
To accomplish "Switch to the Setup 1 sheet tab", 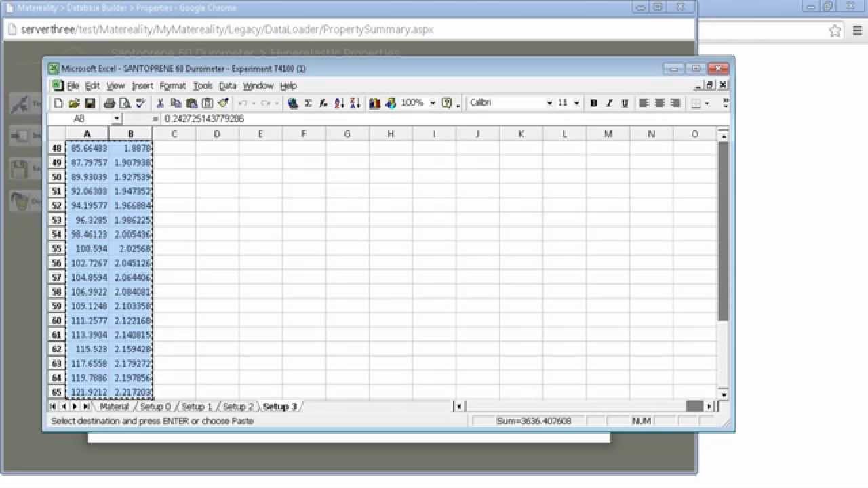I will 196,407.
